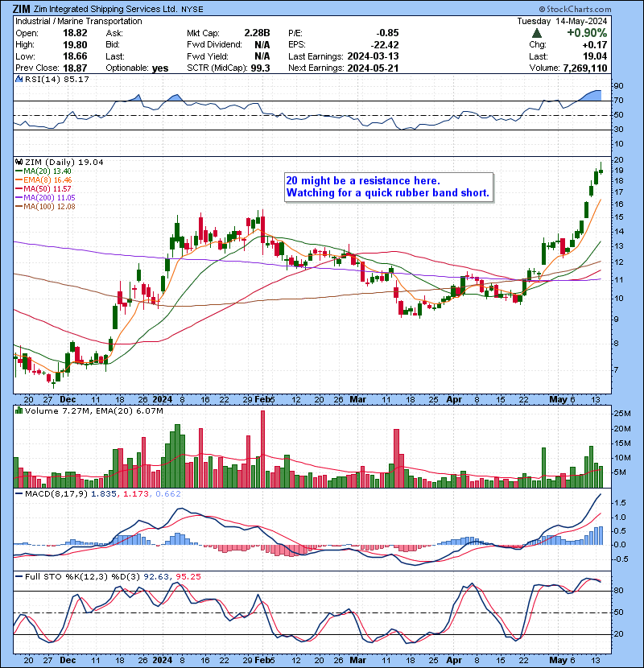Click 'Volume 7.27M, EMA(20) 6.07M' legend
Screen dimensions: 644x668
click(93, 410)
